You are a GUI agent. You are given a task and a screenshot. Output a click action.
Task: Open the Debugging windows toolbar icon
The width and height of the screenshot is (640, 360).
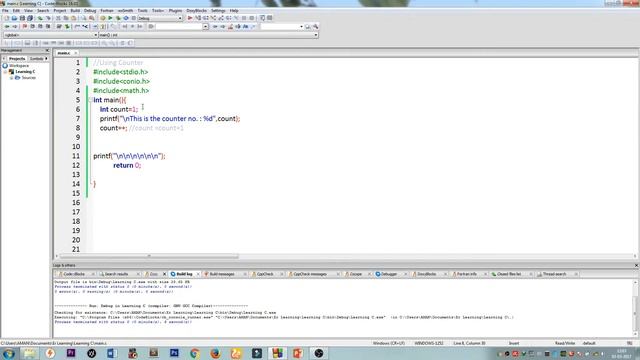(262, 18)
